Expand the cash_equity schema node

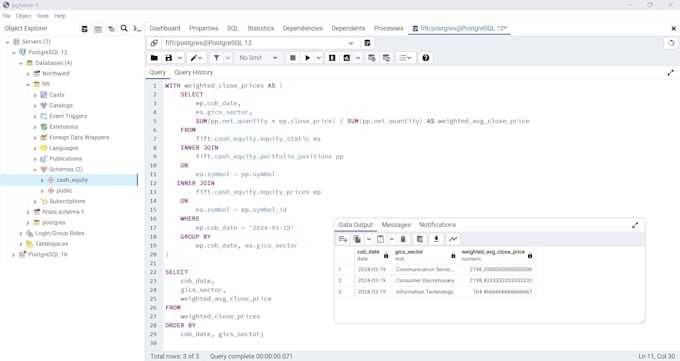[42, 180]
